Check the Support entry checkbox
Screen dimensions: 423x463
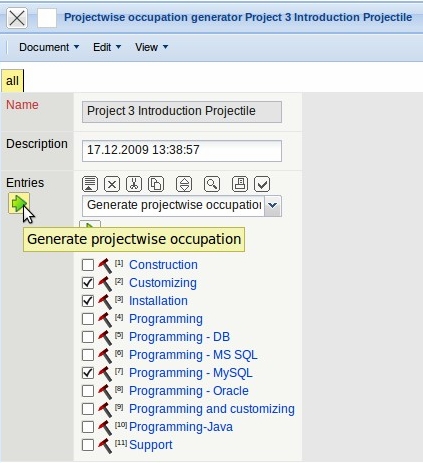point(88,445)
